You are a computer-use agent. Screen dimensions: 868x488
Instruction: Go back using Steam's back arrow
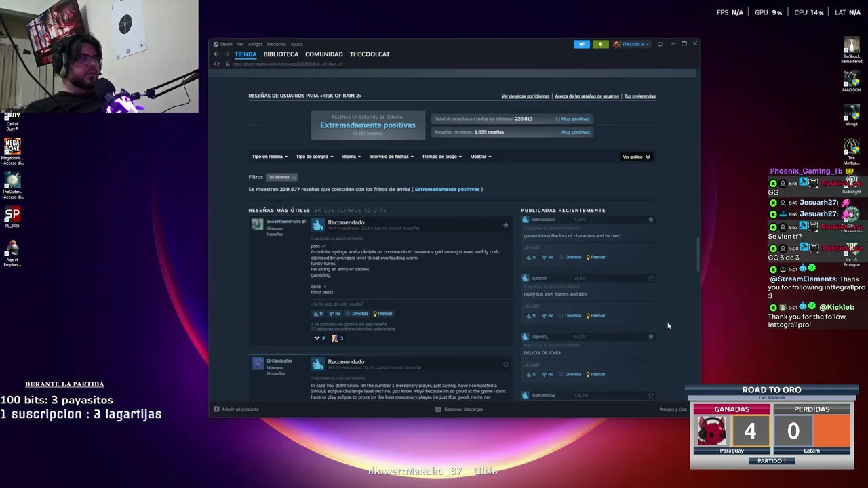[x=216, y=54]
